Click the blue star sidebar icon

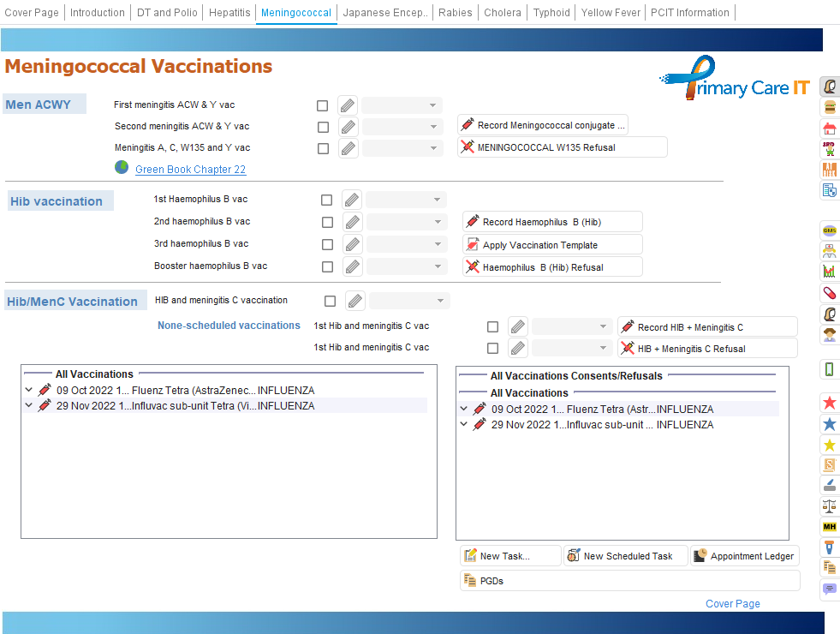click(x=829, y=424)
